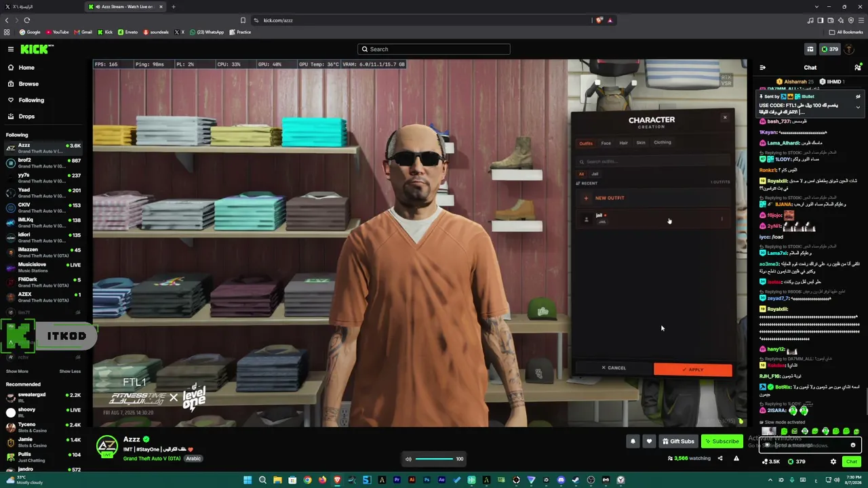
Task: Follow the channel with heart button
Action: [649, 441]
